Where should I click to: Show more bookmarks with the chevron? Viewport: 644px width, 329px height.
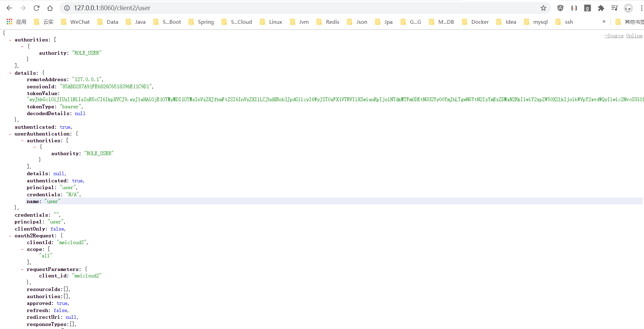click(604, 21)
